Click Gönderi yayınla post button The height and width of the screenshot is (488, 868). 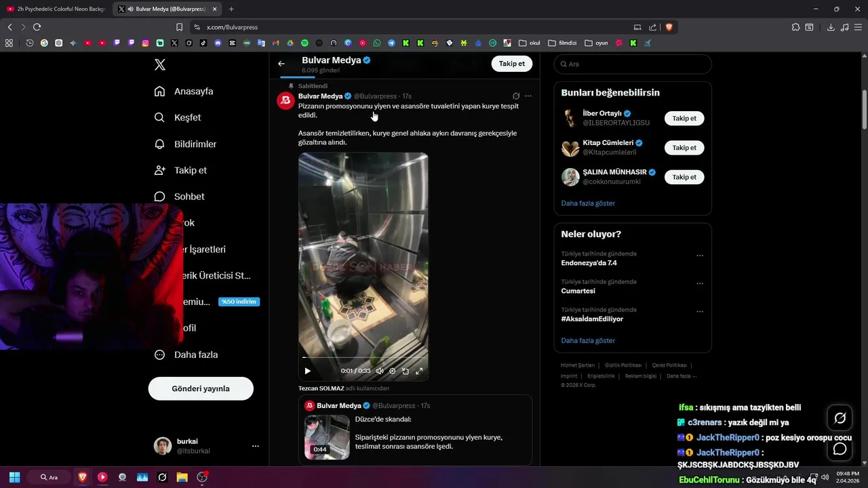[201, 388]
